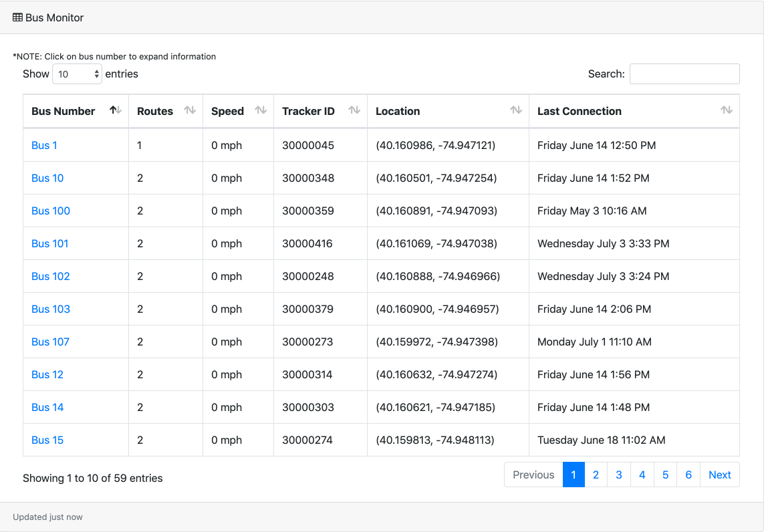Open details for Bus 107

[x=50, y=342]
